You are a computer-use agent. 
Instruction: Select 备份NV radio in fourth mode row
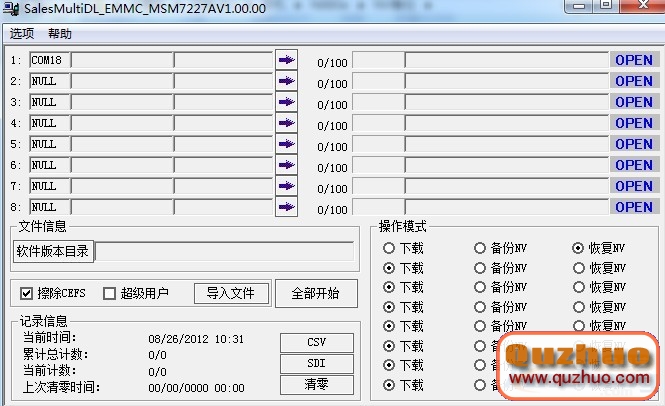click(x=480, y=307)
